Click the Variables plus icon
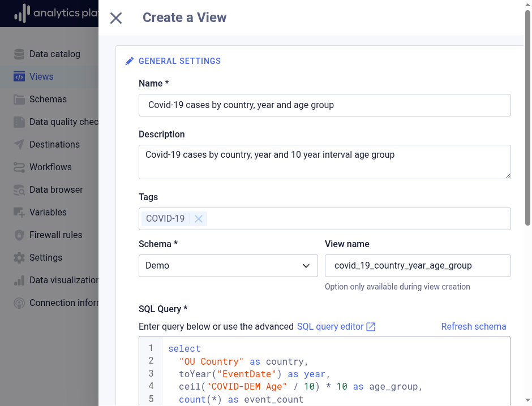Screen dimensions: 532x406 click(19, 213)
